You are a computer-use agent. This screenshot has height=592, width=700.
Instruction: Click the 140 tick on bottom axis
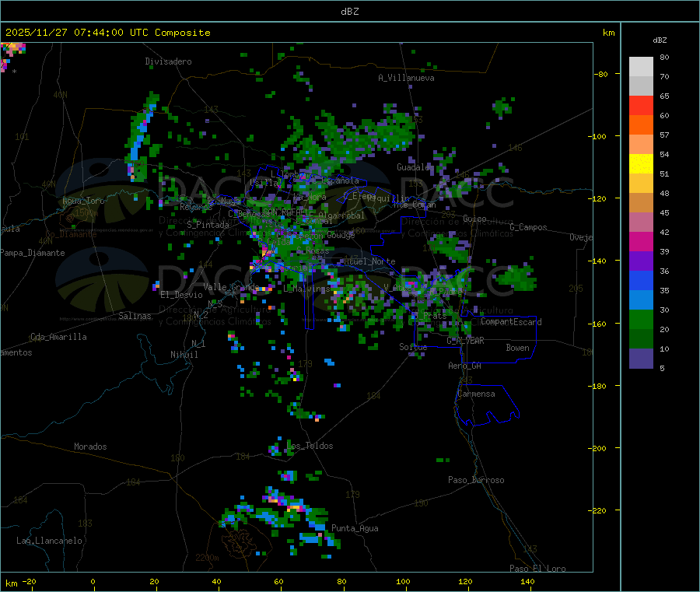[527, 582]
